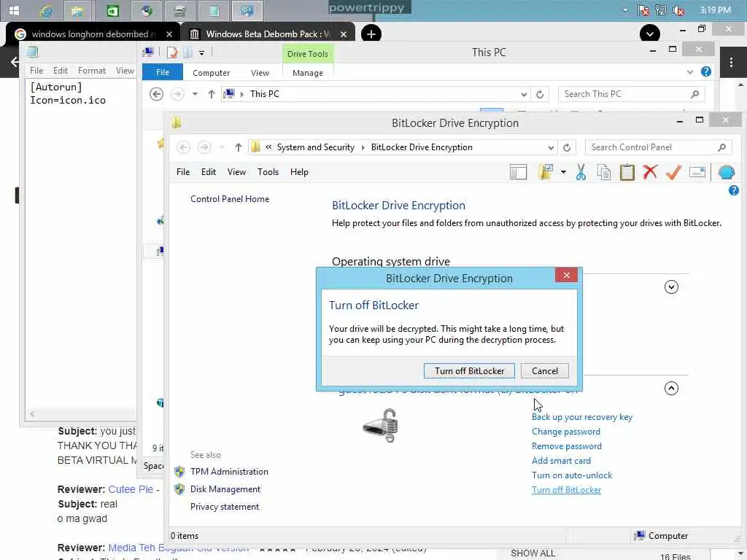
Task: Click the envelope mail toolbar icon
Action: pos(697,172)
